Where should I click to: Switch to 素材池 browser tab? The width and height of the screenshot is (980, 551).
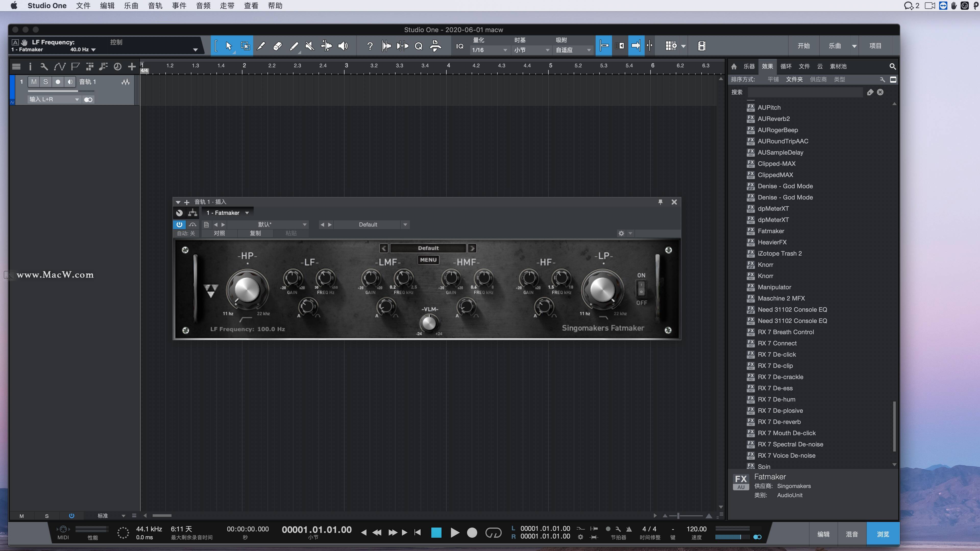(x=838, y=67)
